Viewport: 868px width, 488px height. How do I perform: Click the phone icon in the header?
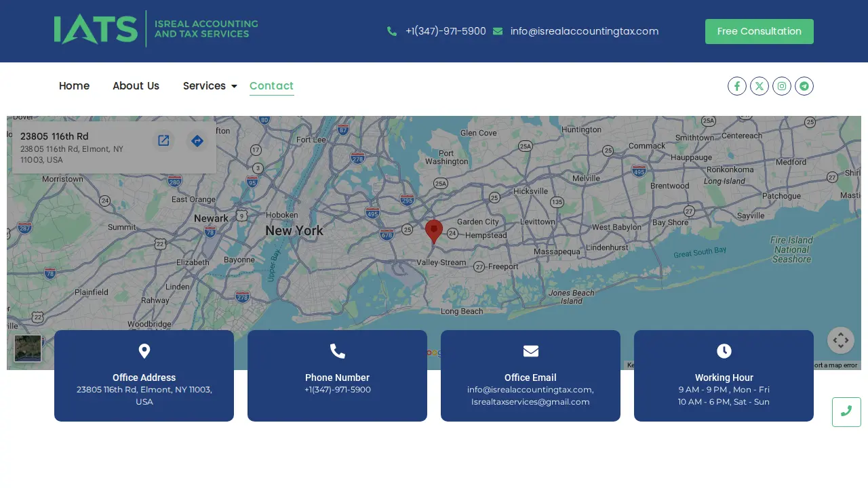[392, 31]
